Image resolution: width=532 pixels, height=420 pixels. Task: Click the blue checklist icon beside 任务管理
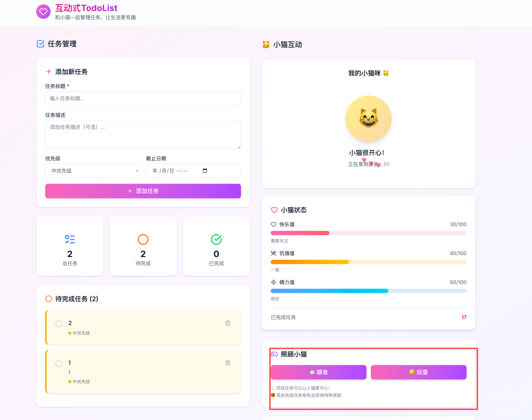[x=40, y=44]
